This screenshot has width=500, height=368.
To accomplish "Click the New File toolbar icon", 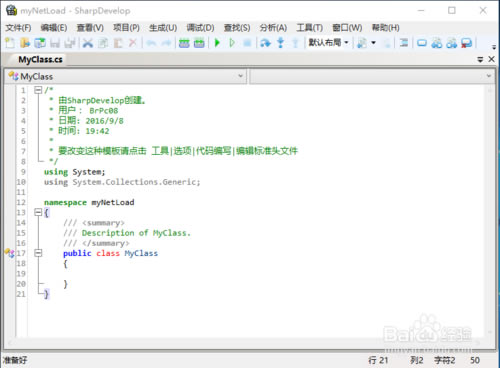I will 10,43.
